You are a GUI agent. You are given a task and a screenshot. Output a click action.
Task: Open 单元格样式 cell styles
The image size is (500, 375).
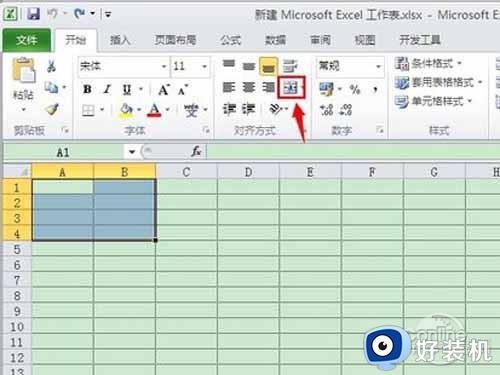(433, 101)
